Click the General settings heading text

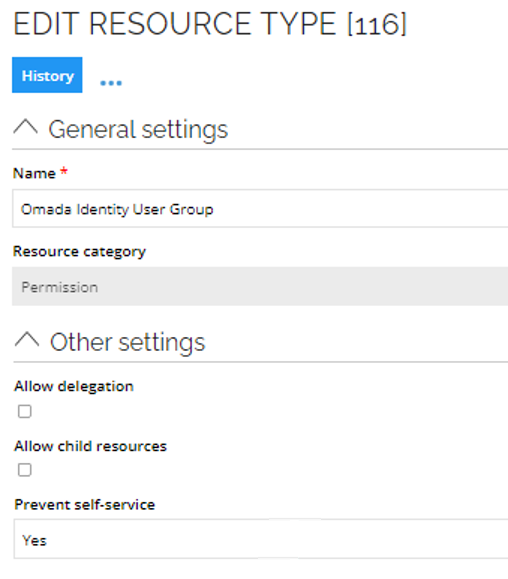(138, 130)
